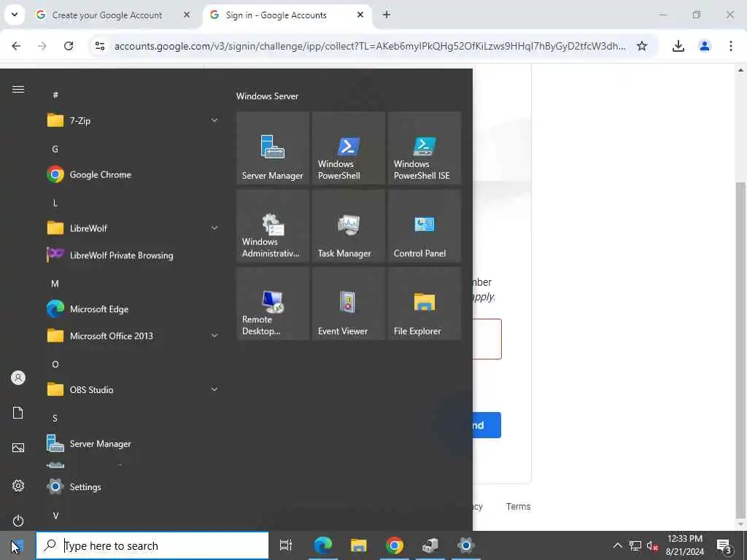Open the File Explorer tile

tap(424, 304)
